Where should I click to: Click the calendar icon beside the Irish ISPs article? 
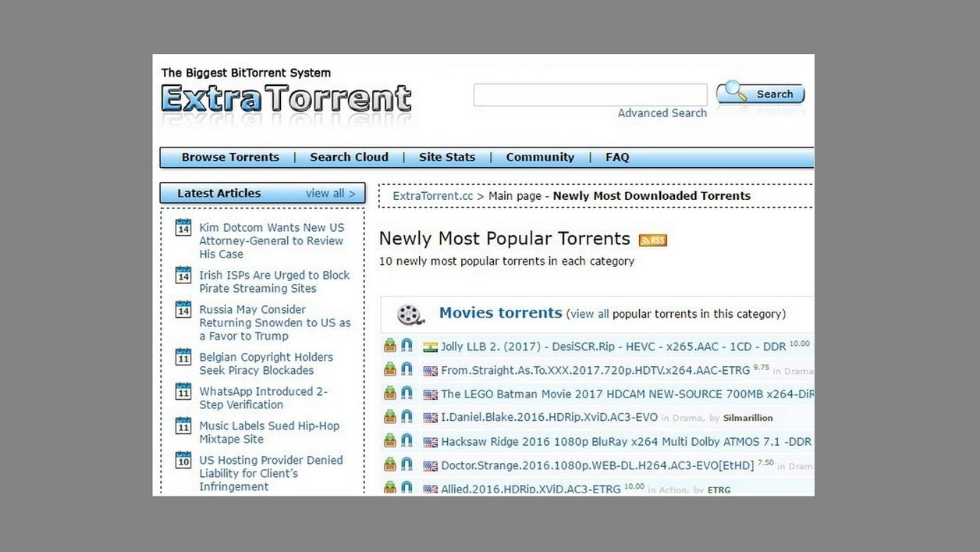pyautogui.click(x=183, y=275)
